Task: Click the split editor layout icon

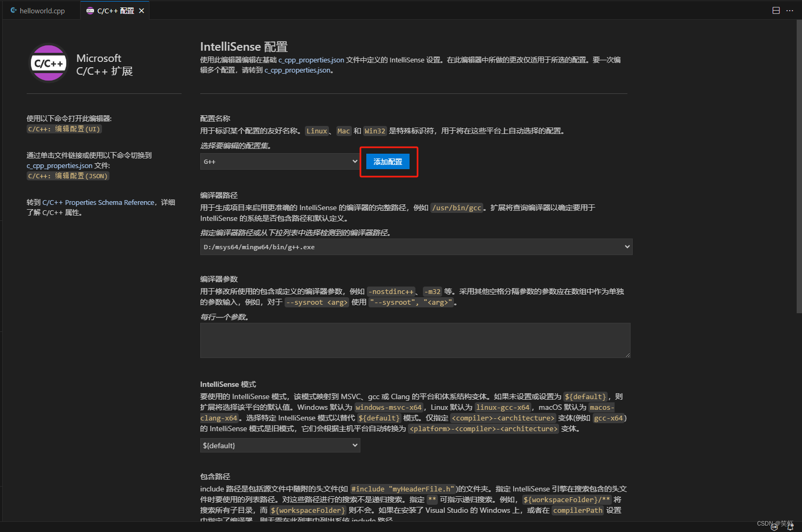Action: pos(776,11)
